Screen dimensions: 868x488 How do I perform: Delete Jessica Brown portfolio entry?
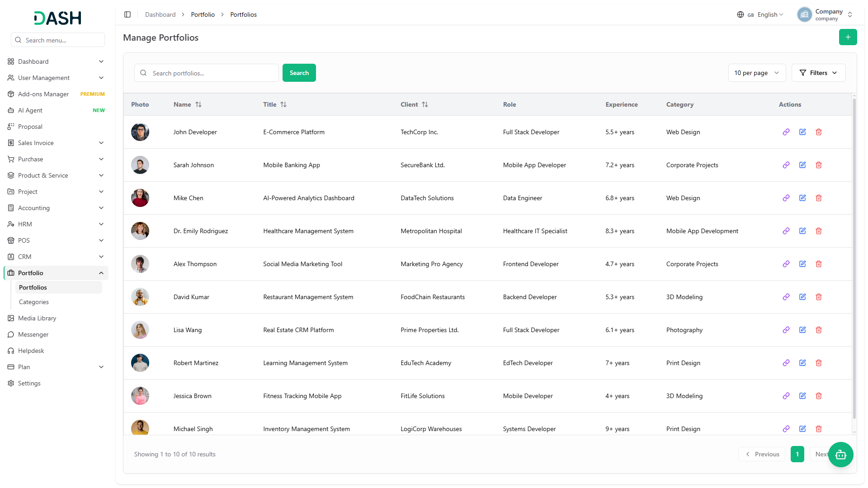click(819, 396)
